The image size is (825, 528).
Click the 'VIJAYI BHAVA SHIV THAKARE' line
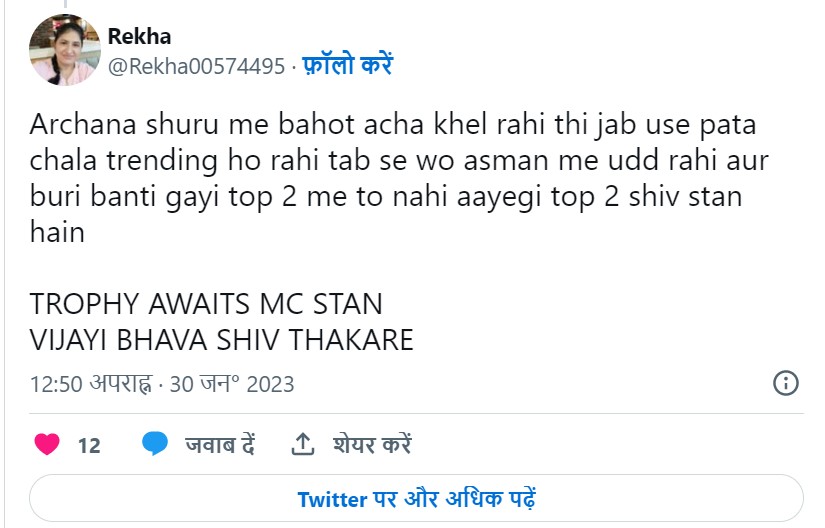(221, 339)
